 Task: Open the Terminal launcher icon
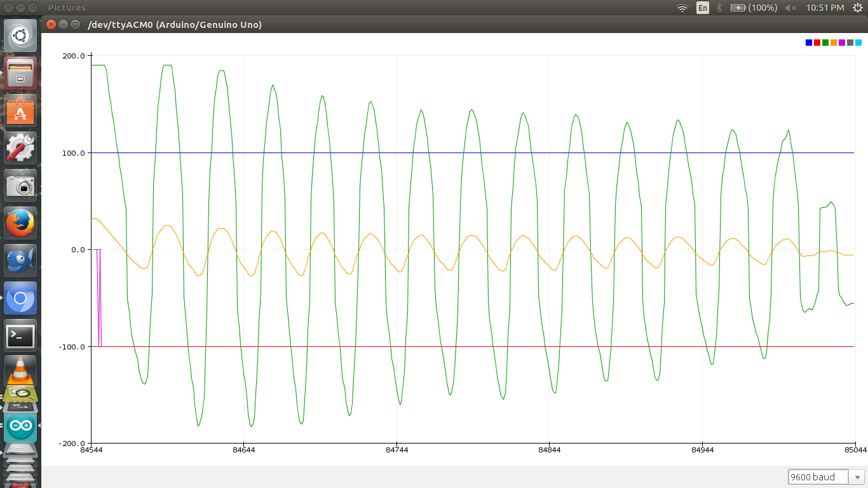[20, 335]
